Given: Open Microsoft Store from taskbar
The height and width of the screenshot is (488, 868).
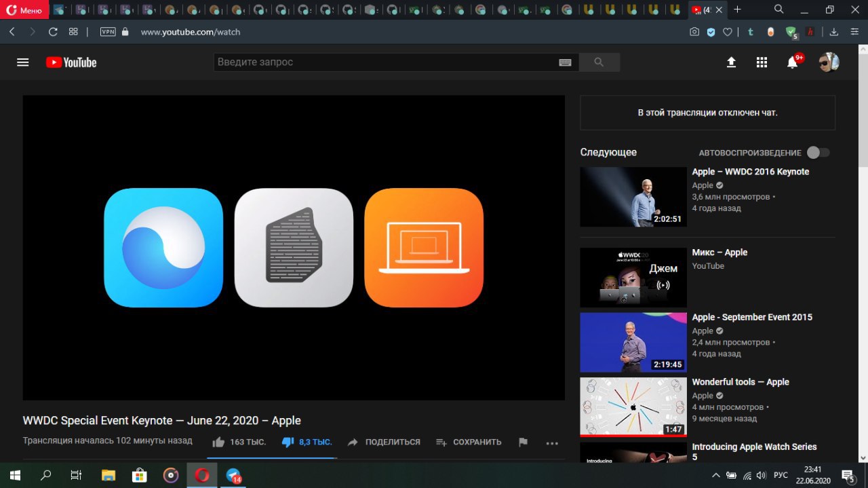Looking at the screenshot, I should click(x=140, y=475).
